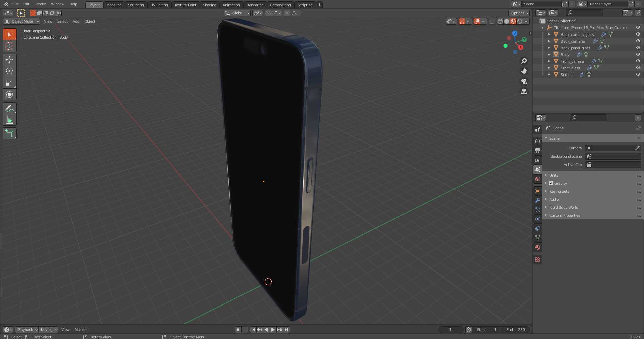This screenshot has width=644, height=339.
Task: Open the Modifier properties tab
Action: click(x=538, y=200)
